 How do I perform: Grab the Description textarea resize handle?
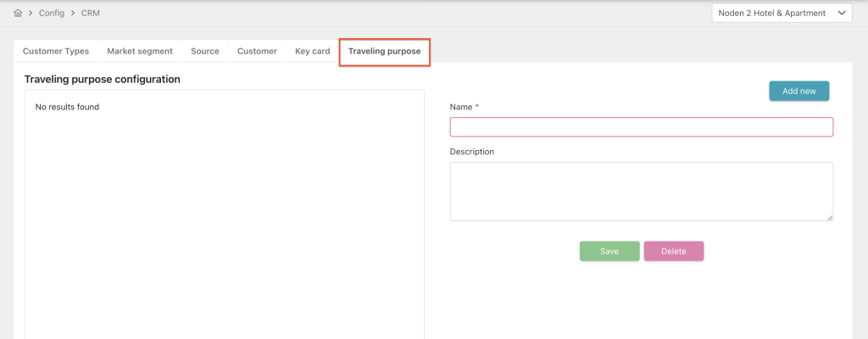coord(829,217)
